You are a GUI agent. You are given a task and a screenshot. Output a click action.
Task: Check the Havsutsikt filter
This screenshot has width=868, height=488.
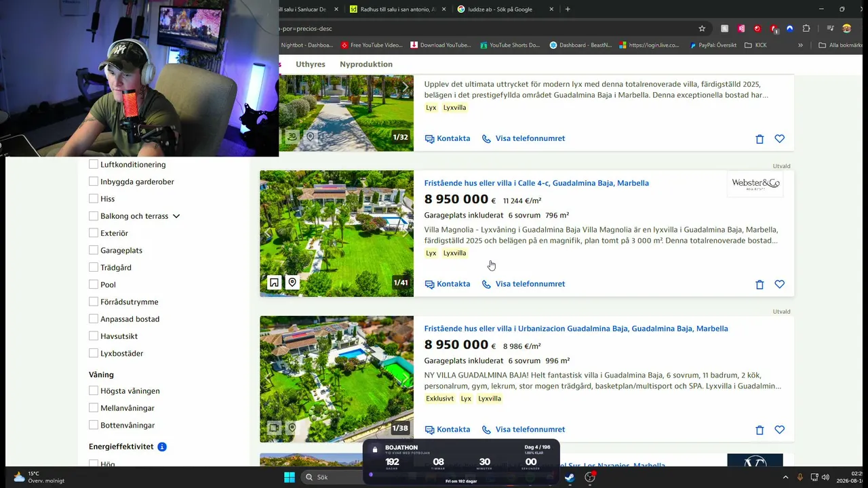[94, 336]
